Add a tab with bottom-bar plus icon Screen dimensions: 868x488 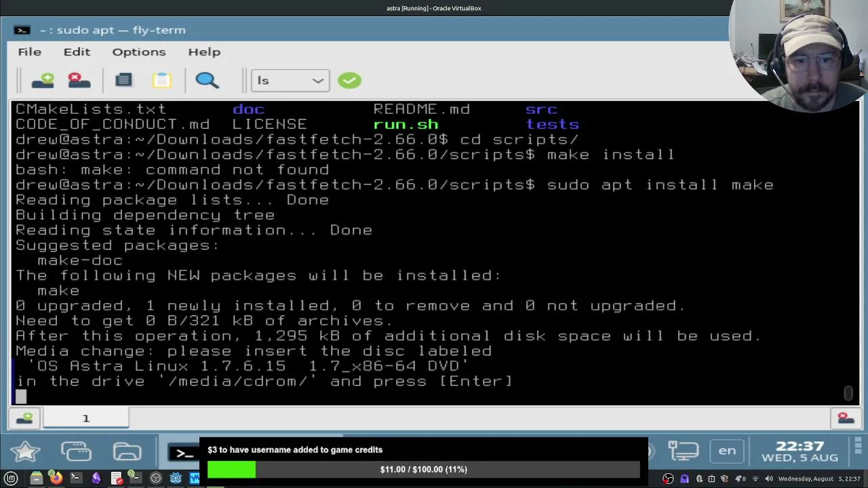point(25,418)
